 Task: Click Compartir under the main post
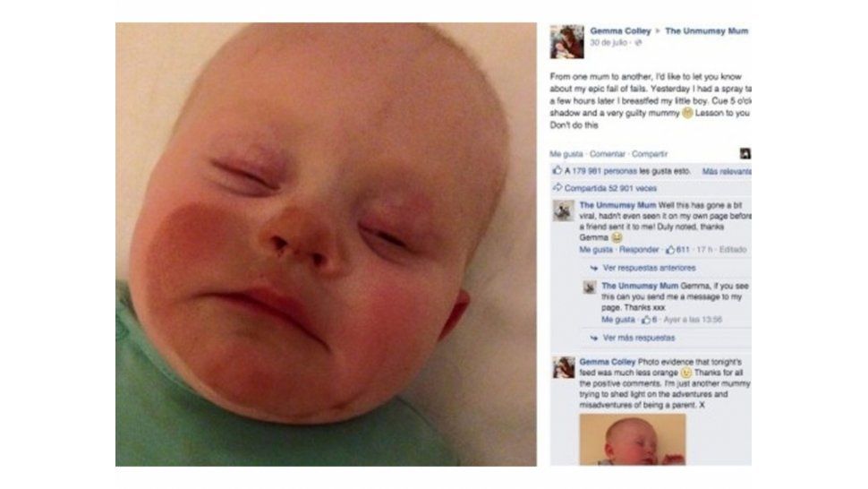[x=650, y=154]
